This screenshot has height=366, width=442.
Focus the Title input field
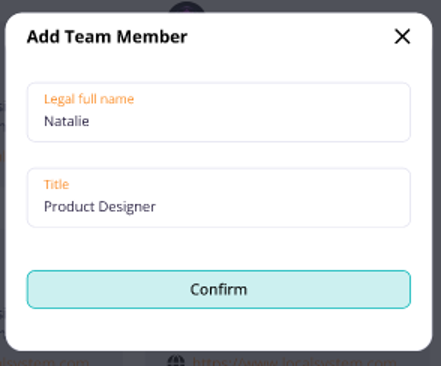219,198
